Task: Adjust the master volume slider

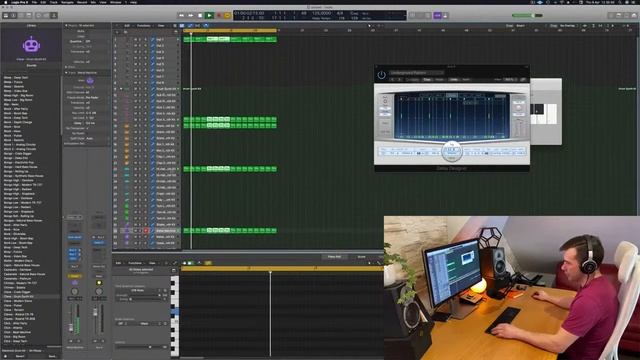Action: (x=527, y=16)
